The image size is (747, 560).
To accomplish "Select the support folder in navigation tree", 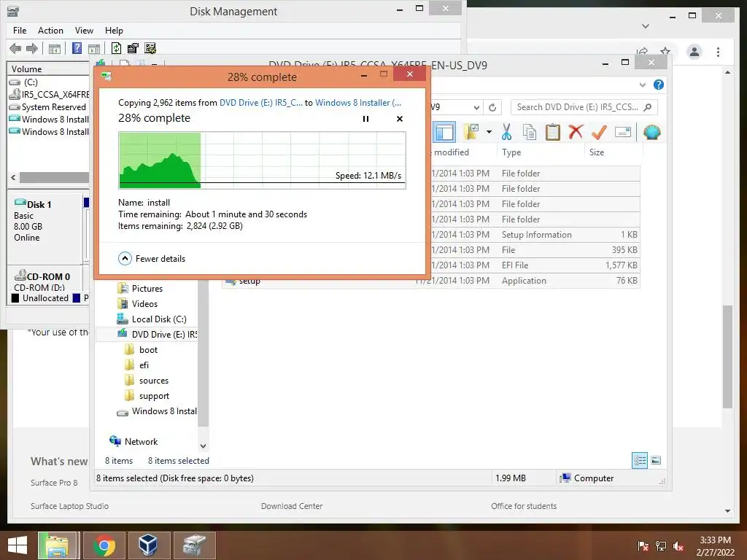I will (x=154, y=396).
